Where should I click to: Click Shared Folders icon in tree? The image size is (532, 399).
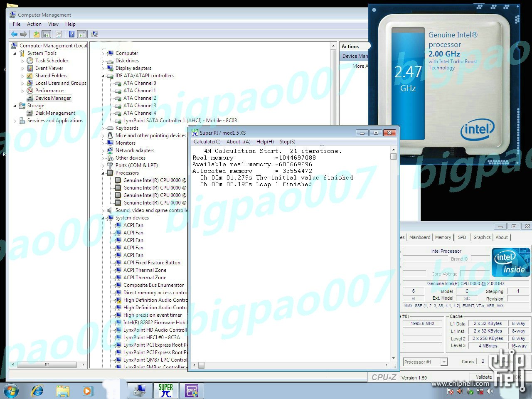pos(30,76)
